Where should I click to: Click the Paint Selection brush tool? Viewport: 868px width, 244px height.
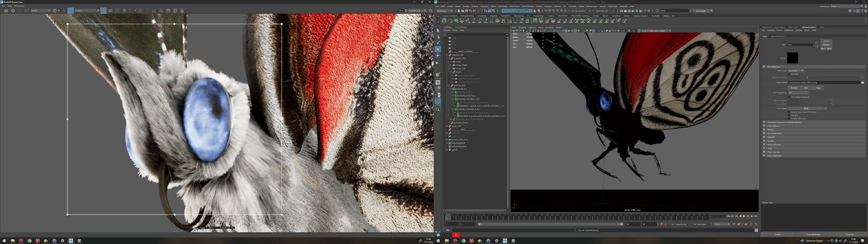pyautogui.click(x=438, y=43)
